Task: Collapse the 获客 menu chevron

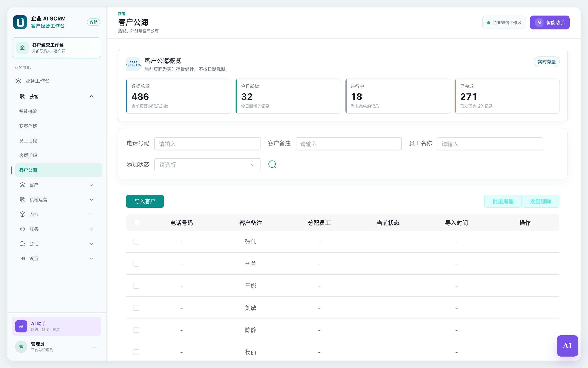Action: [x=91, y=97]
